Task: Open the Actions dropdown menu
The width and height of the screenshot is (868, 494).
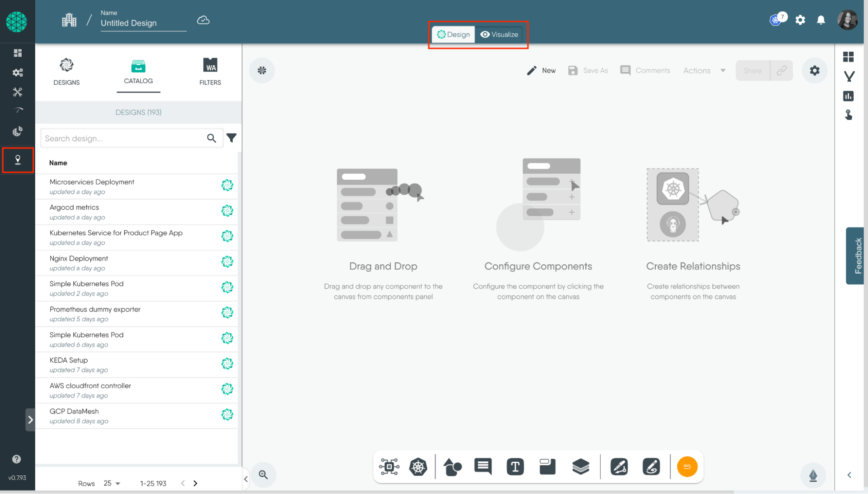Action: click(704, 70)
